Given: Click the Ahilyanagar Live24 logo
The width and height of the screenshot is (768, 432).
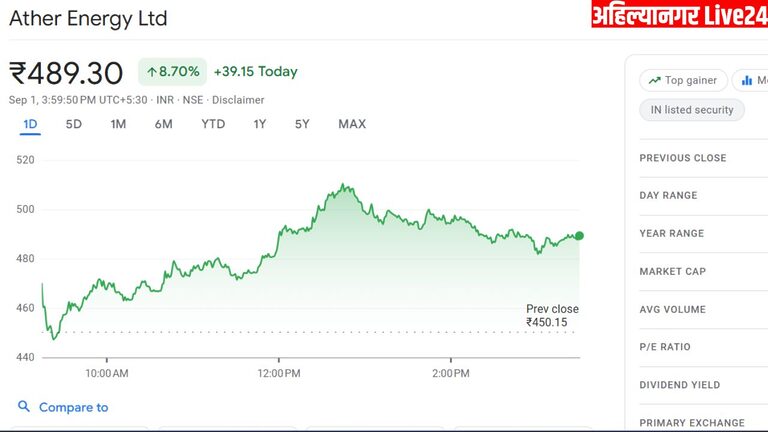Looking at the screenshot, I should (x=679, y=15).
